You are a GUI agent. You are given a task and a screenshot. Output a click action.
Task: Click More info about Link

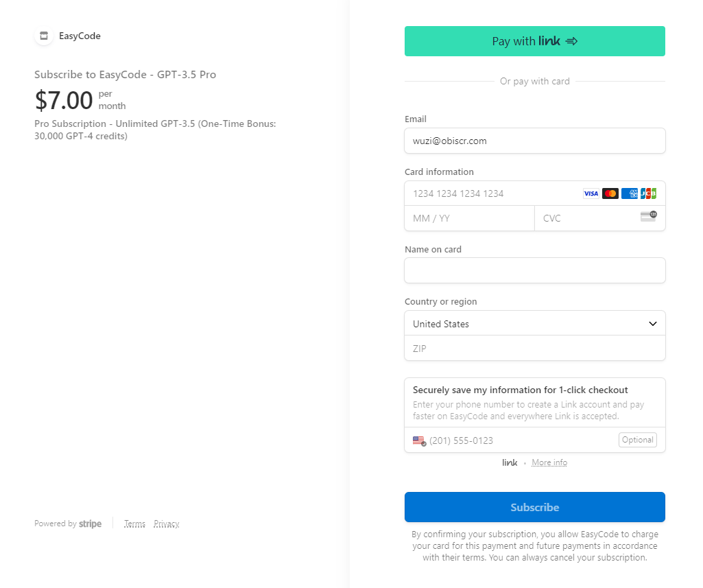[549, 462]
